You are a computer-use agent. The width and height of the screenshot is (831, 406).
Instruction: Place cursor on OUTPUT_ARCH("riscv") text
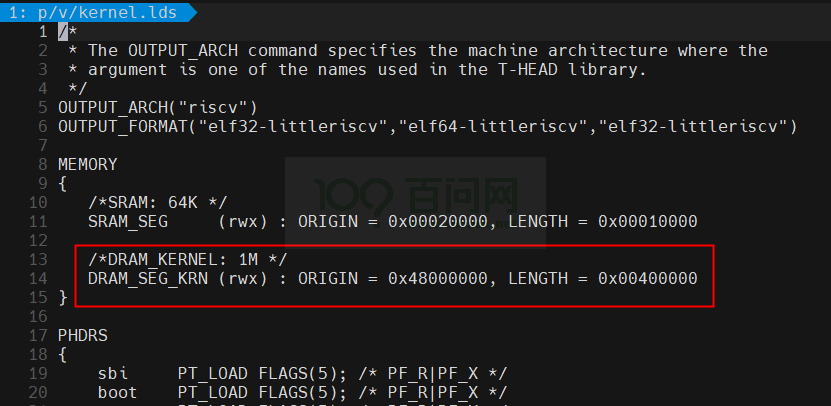pos(158,108)
